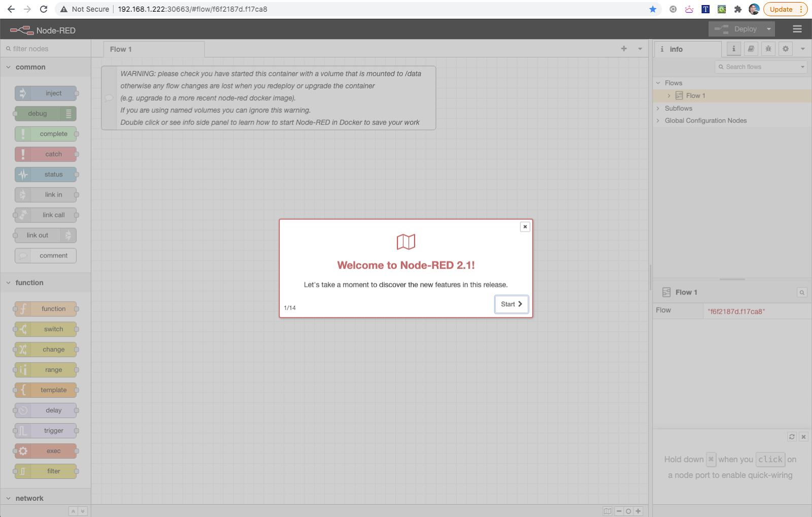Viewport: 812px width, 517px height.
Task: Open configuration nodes gear tab
Action: [x=786, y=49]
